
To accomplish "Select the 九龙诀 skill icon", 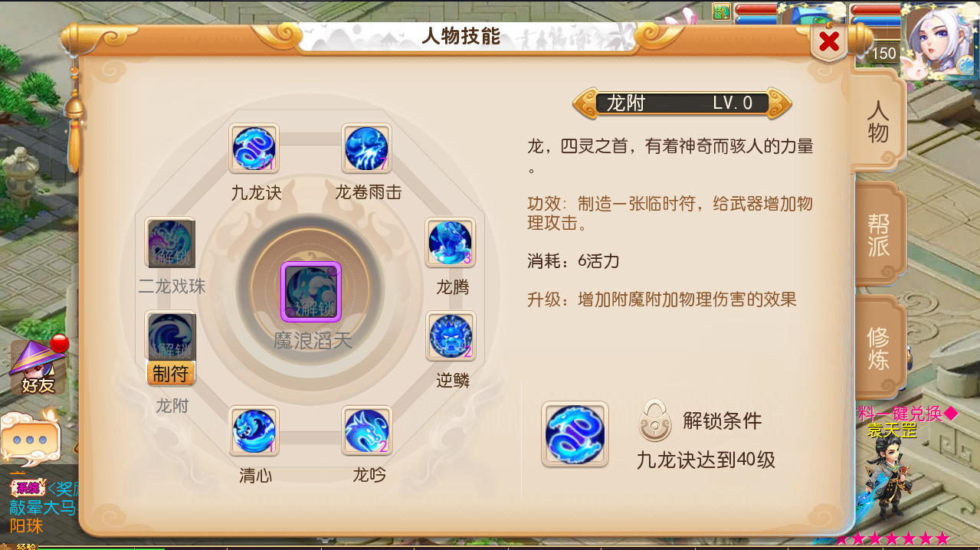I will click(254, 149).
